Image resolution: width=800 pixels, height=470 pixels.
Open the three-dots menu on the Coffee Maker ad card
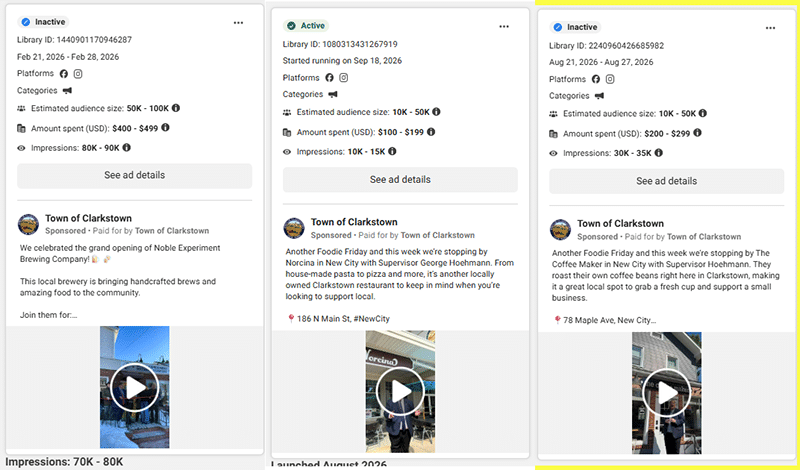(x=770, y=28)
